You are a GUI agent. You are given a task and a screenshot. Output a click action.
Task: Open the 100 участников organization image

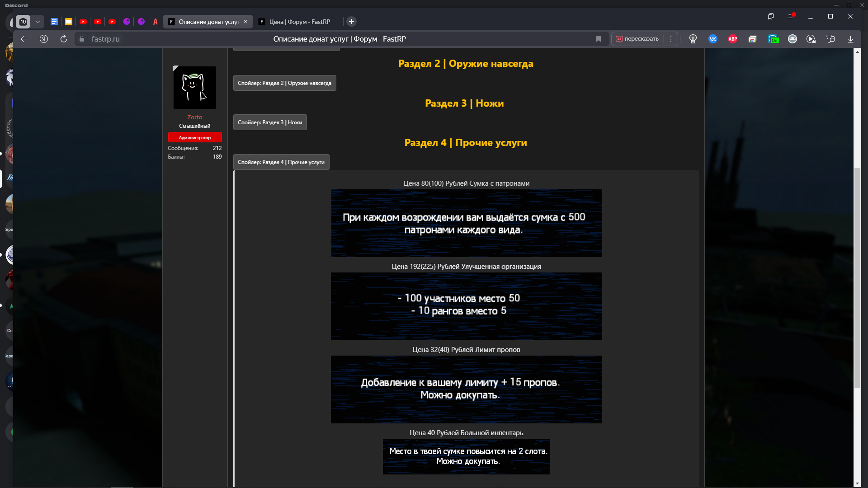coord(467,306)
